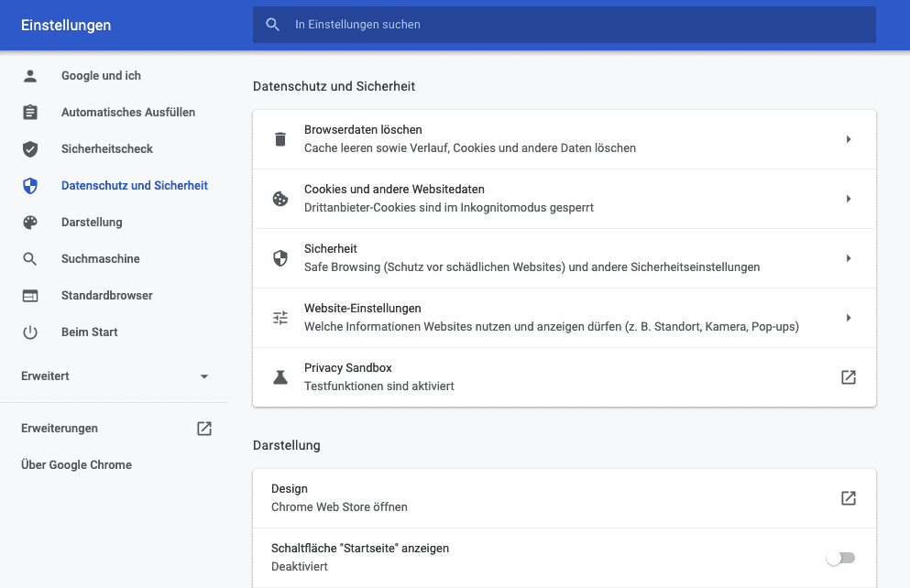Click the external link icon for Privacy Sandbox
Screen dimensions: 910x588
click(x=849, y=377)
